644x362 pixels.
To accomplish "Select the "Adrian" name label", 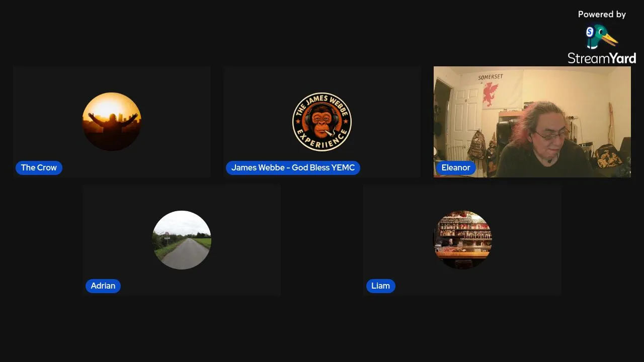I will pyautogui.click(x=103, y=286).
